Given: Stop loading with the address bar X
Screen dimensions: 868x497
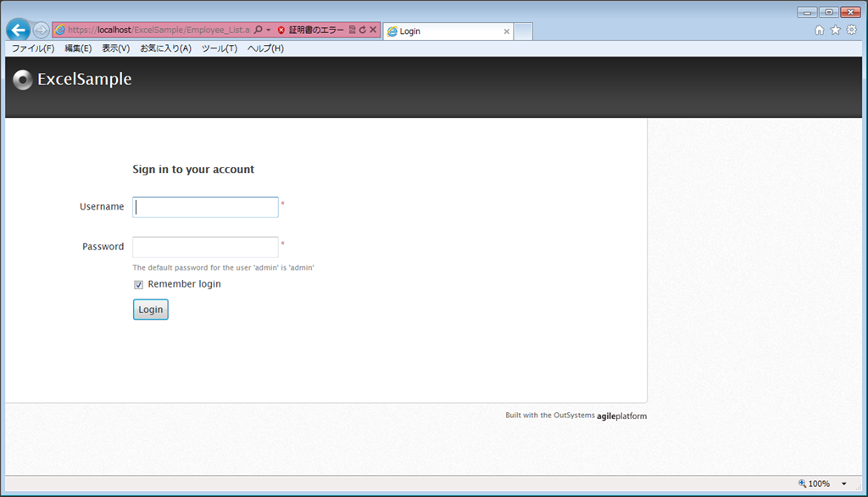Looking at the screenshot, I should (373, 30).
